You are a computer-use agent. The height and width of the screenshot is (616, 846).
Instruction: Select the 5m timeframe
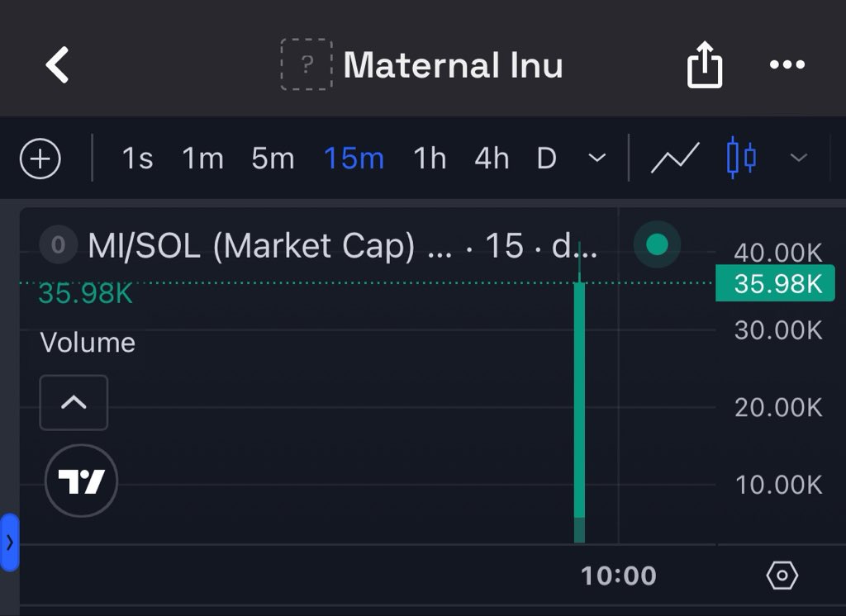pyautogui.click(x=273, y=159)
